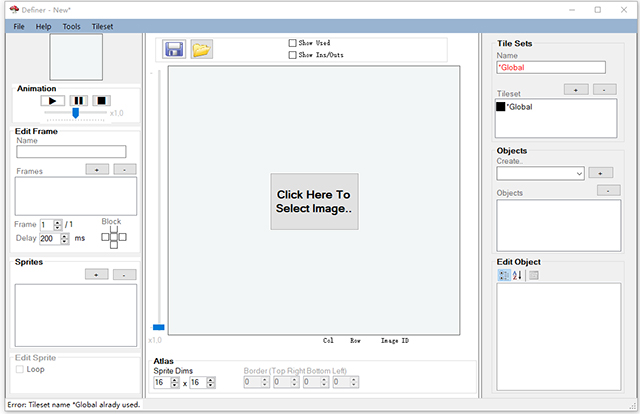
Task: Open the Help menu
Action: [x=43, y=27]
